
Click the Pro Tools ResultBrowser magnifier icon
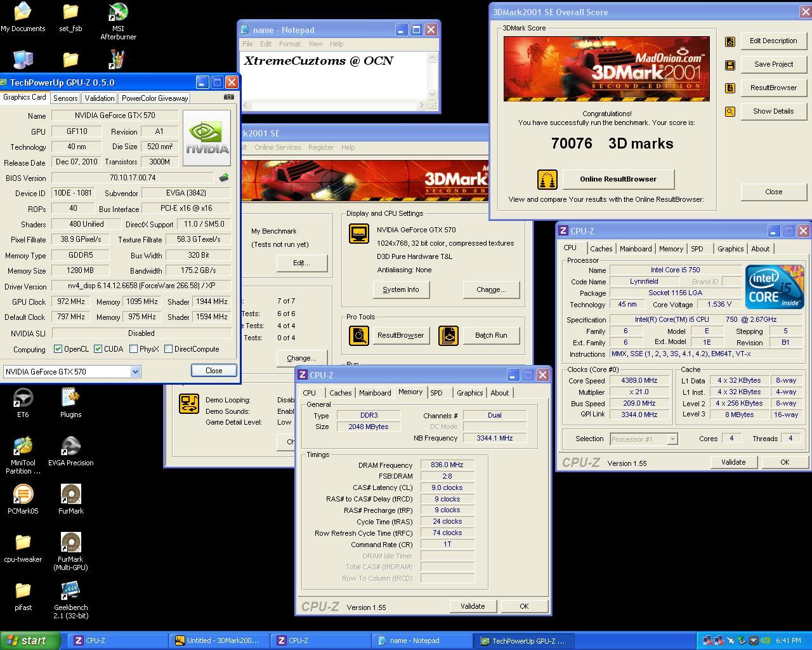pos(359,335)
